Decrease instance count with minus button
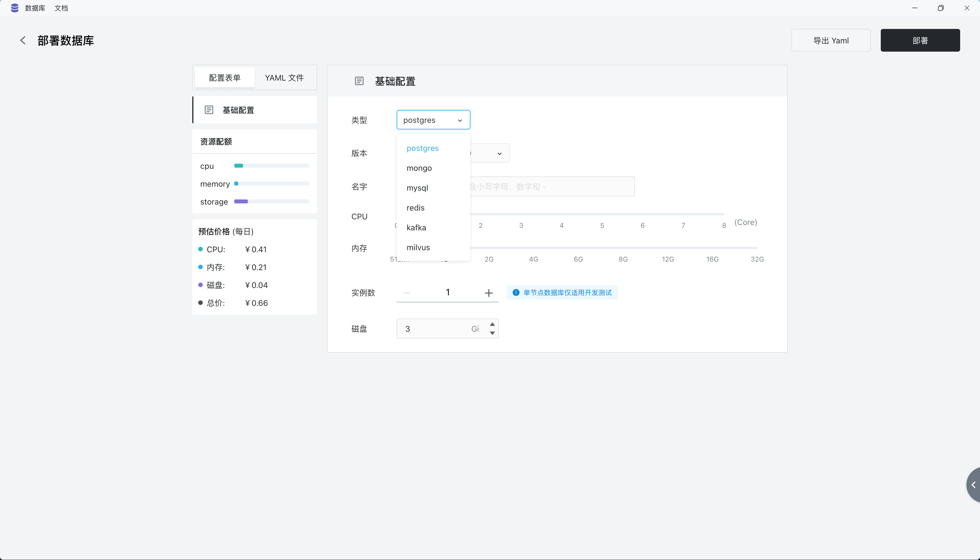Screen dimensions: 980x560 tap(406, 293)
